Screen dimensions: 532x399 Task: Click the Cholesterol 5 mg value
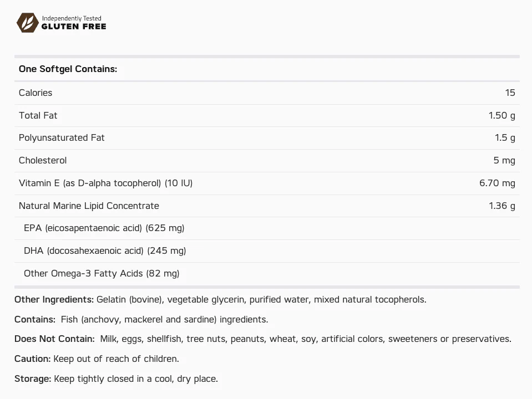tap(504, 160)
